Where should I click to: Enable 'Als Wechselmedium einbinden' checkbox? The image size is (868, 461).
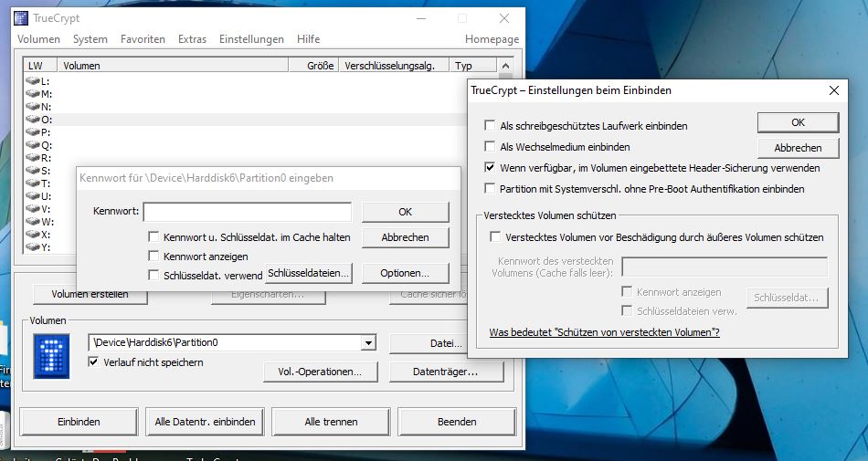pyautogui.click(x=490, y=146)
